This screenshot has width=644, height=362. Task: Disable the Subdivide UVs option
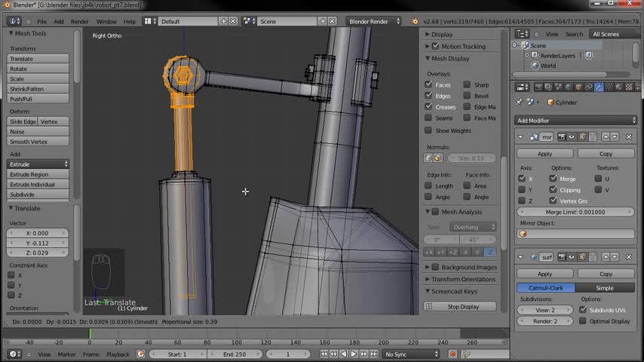[583, 310]
